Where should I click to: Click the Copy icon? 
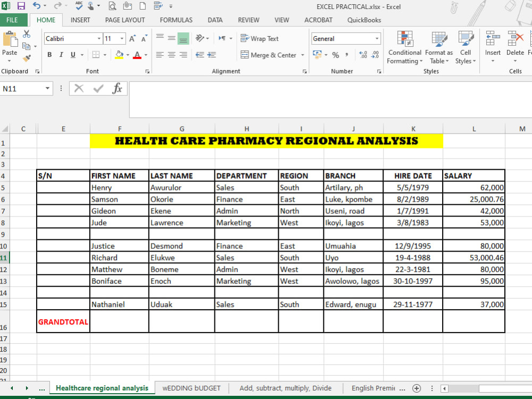tap(26, 46)
